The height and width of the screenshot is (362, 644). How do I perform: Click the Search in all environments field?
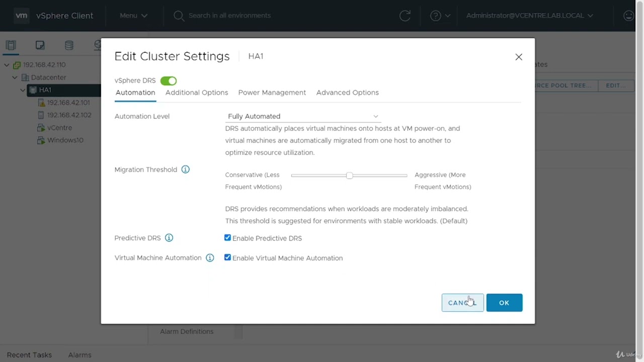pyautogui.click(x=229, y=16)
